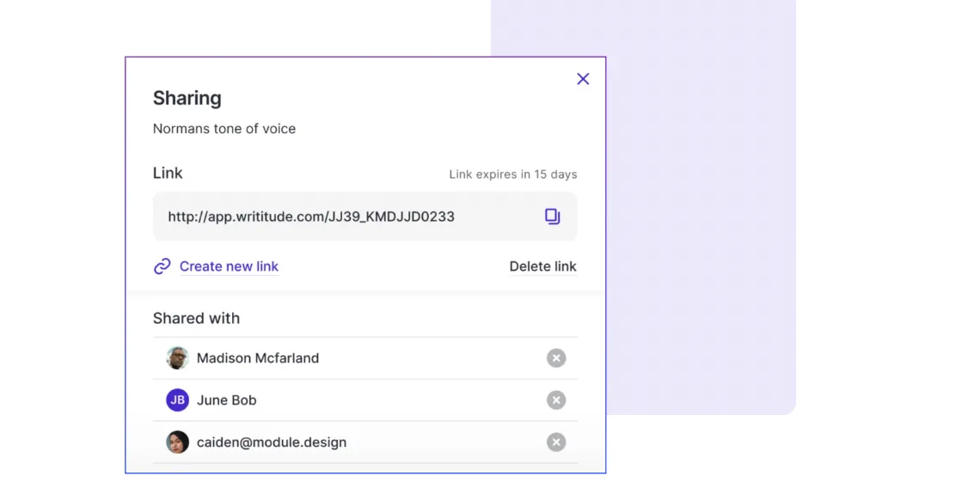Click Madison Mcfarland's profile picture
The width and height of the screenshot is (980, 500).
pos(177,358)
